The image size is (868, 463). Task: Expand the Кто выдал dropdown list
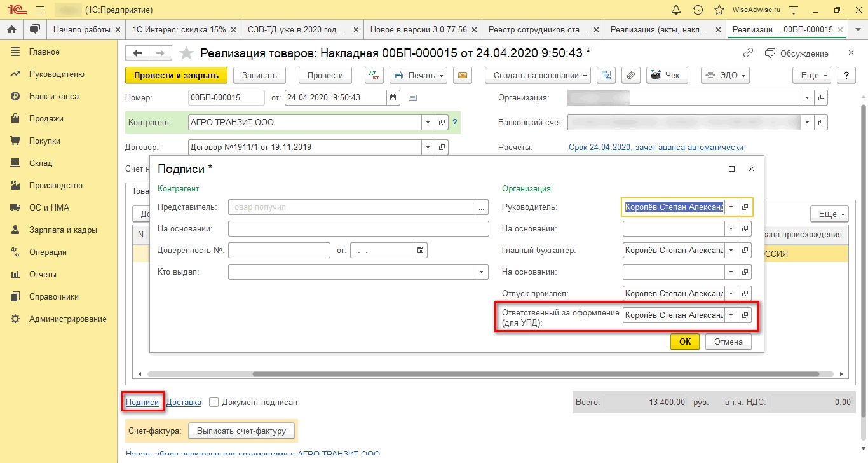[481, 272]
